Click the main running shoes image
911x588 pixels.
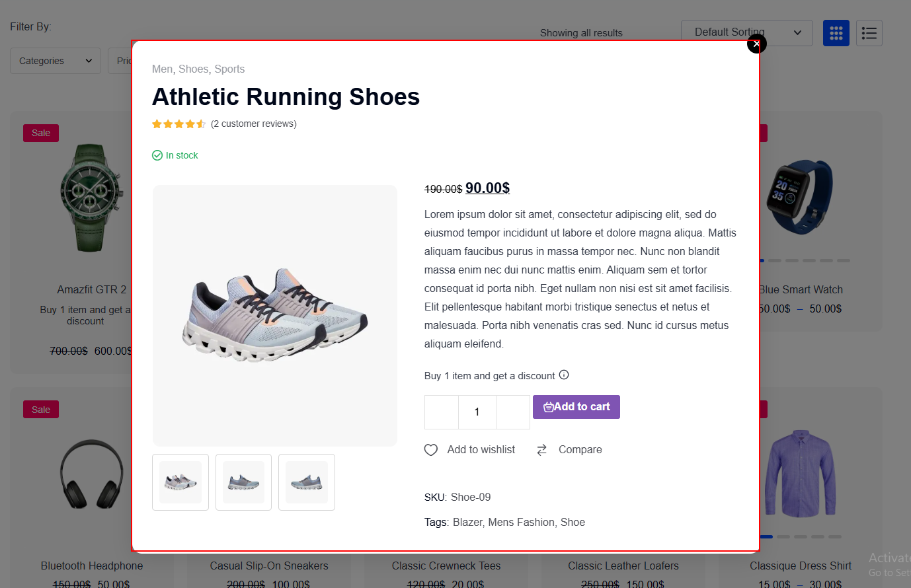tap(275, 316)
